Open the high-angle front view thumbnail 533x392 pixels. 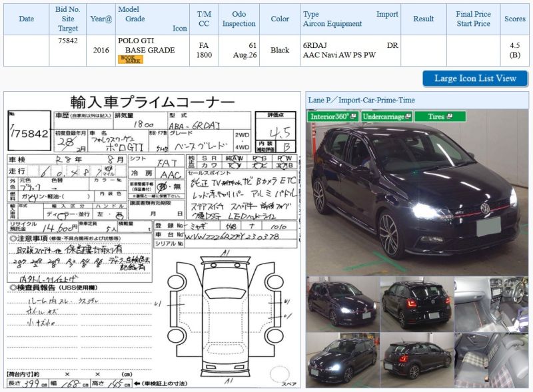pos(342,360)
